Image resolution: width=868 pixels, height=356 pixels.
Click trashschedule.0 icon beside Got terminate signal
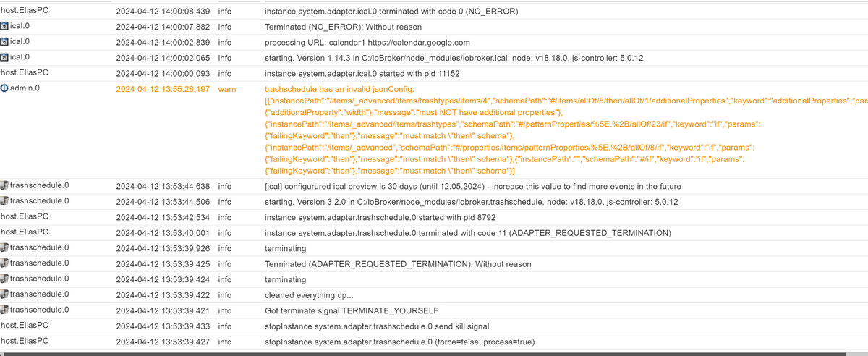click(x=4, y=310)
